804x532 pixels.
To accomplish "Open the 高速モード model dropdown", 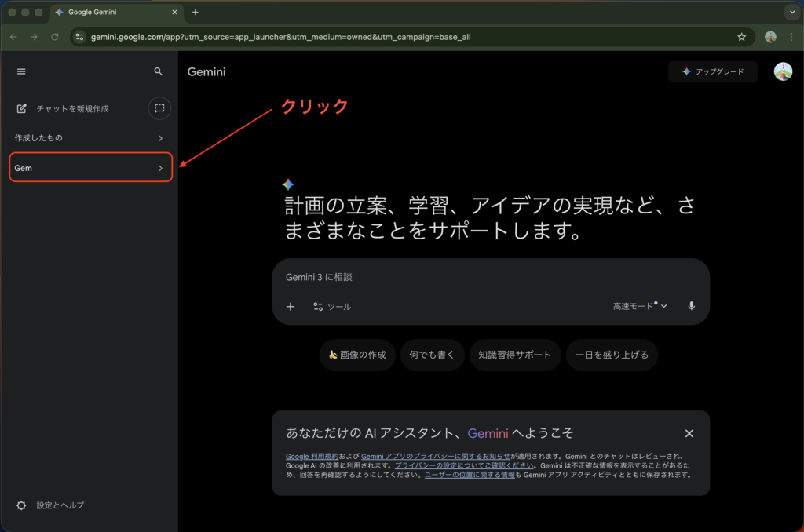I will (x=639, y=307).
